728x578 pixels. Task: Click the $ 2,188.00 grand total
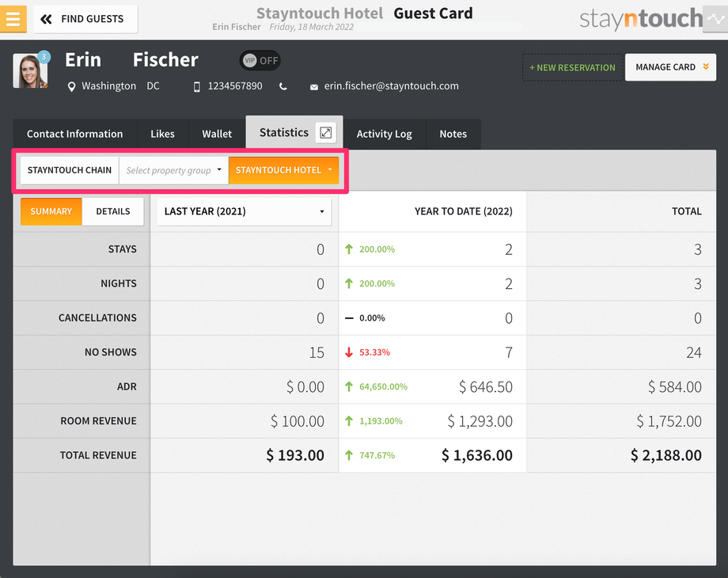666,456
